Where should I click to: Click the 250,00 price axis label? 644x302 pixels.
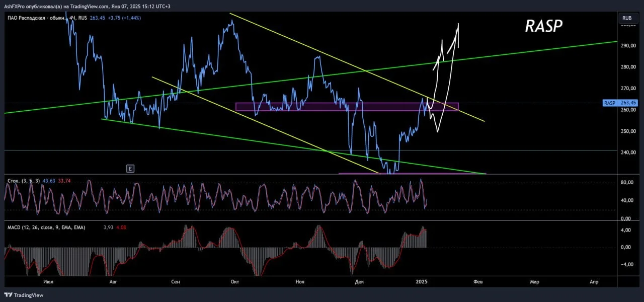click(x=627, y=131)
